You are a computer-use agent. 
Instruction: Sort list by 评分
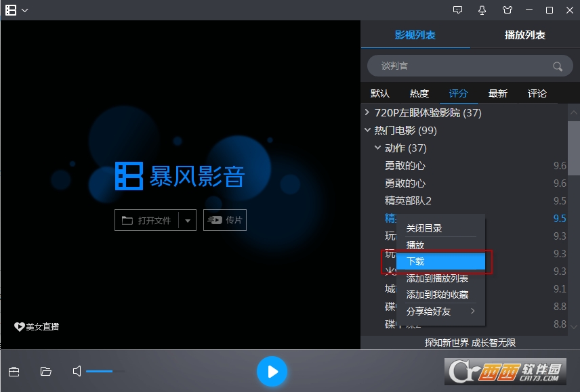click(x=458, y=93)
